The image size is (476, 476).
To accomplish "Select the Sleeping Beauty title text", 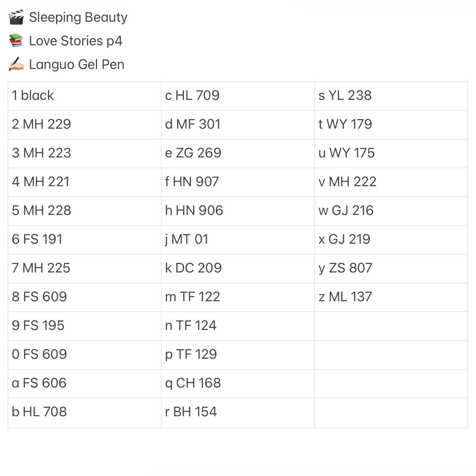I will pyautogui.click(x=78, y=17).
